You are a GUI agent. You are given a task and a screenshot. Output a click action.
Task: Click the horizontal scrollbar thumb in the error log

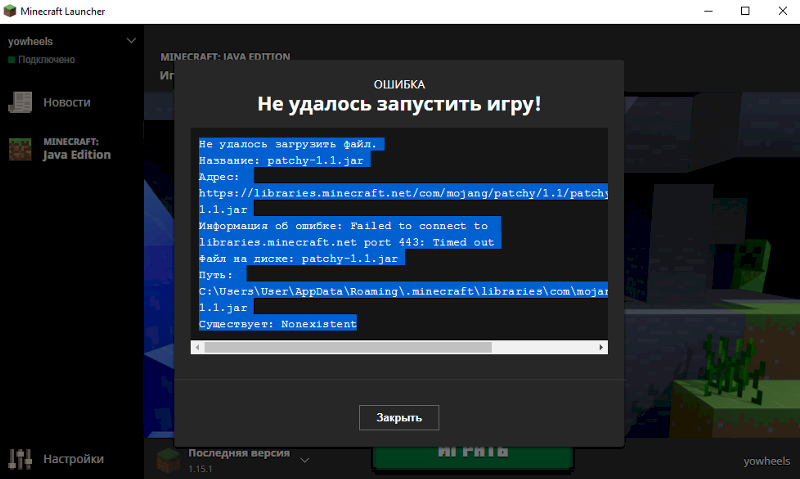(348, 347)
